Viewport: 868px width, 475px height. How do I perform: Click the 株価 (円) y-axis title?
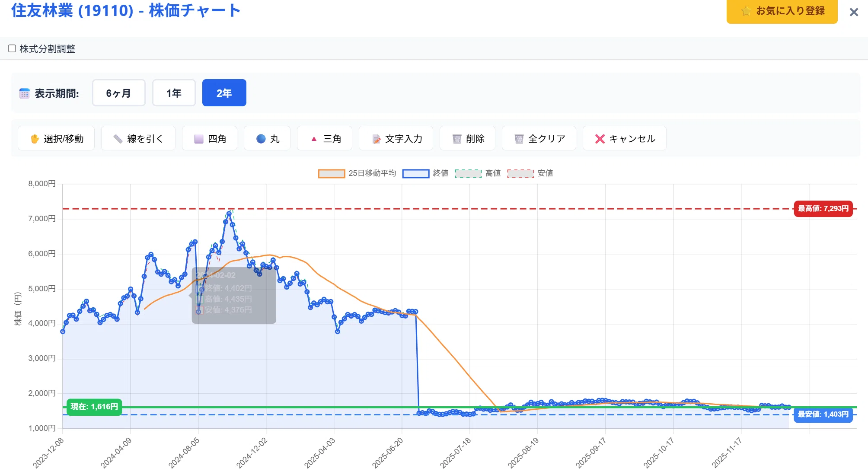click(x=18, y=309)
